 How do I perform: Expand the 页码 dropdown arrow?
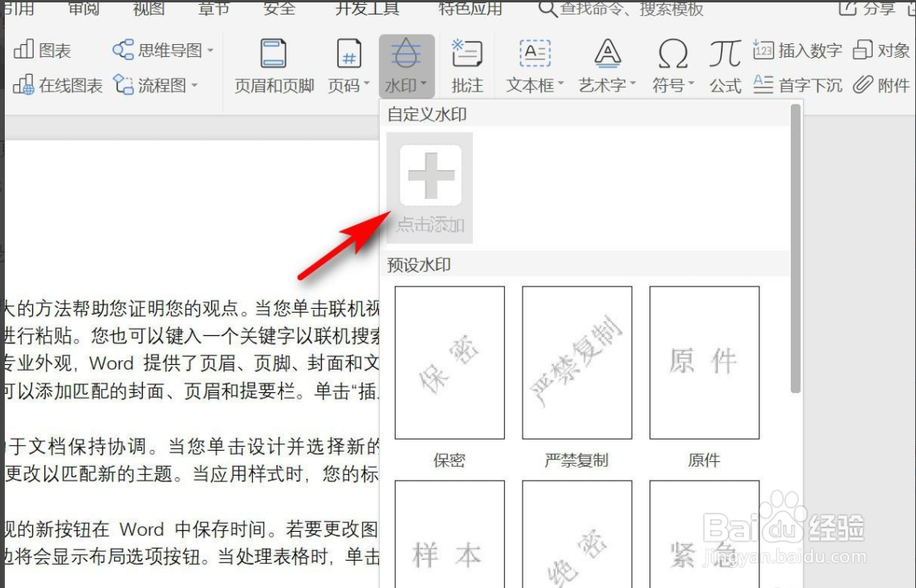click(366, 83)
